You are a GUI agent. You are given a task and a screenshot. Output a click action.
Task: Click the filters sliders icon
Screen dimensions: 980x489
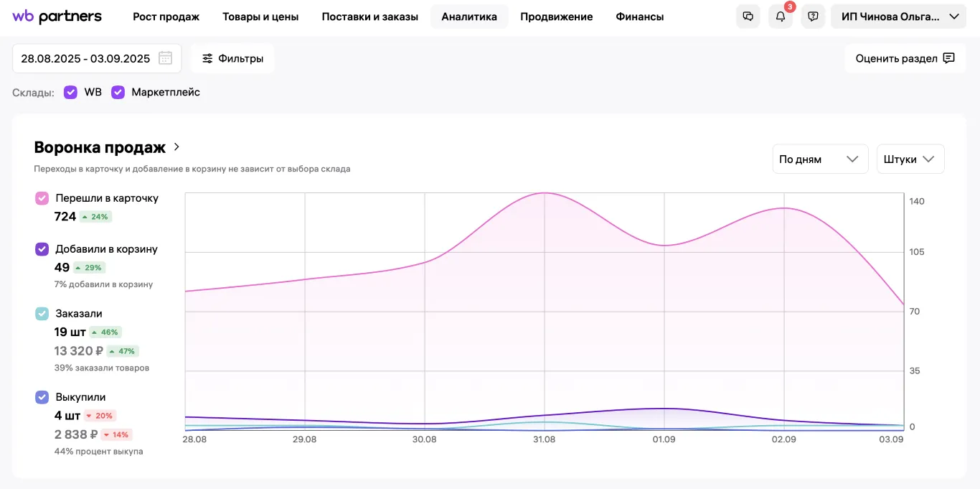[x=207, y=58]
